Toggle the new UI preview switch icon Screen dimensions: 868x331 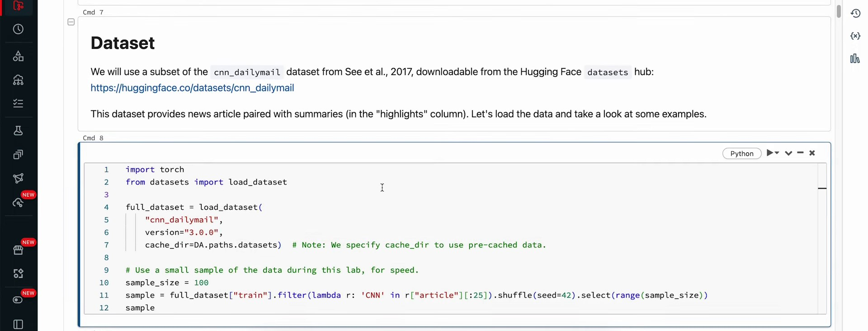click(18, 300)
